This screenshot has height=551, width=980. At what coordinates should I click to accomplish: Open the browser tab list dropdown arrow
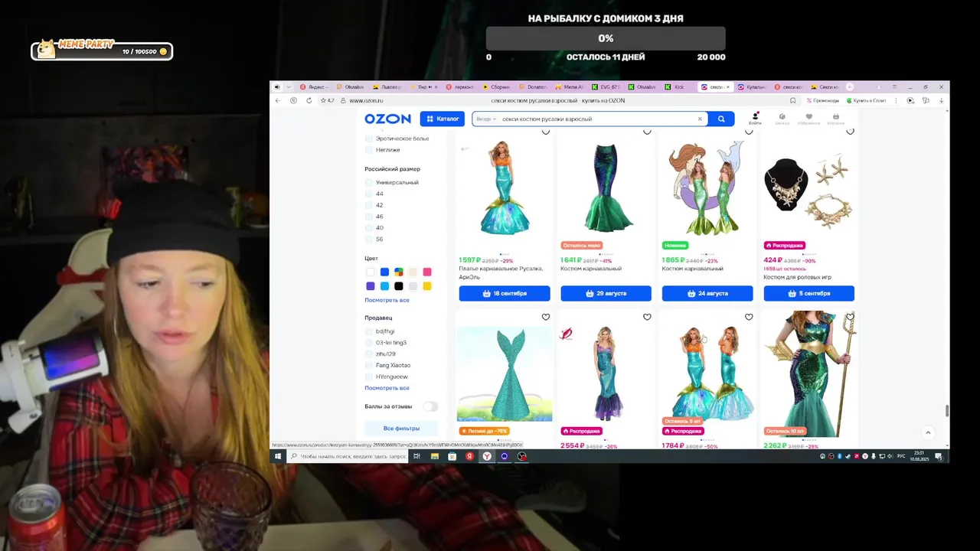(289, 87)
